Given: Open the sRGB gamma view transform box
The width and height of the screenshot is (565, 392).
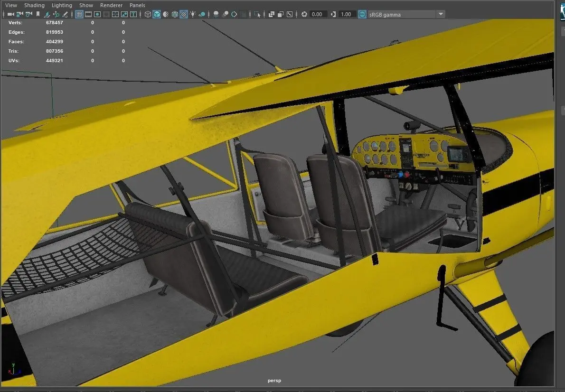Looking at the screenshot, I should point(402,14).
